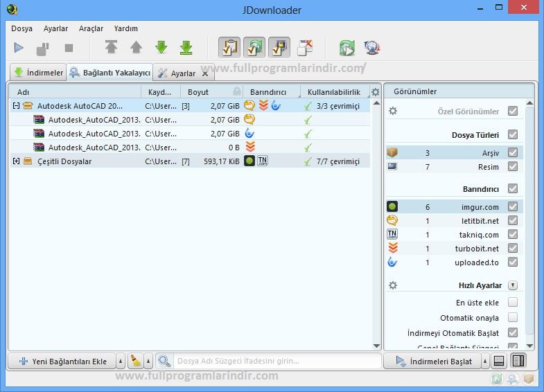Open dropdown arrow beside Yeni Bağlantıları Ekle
The width and height of the screenshot is (544, 392).
pyautogui.click(x=120, y=362)
